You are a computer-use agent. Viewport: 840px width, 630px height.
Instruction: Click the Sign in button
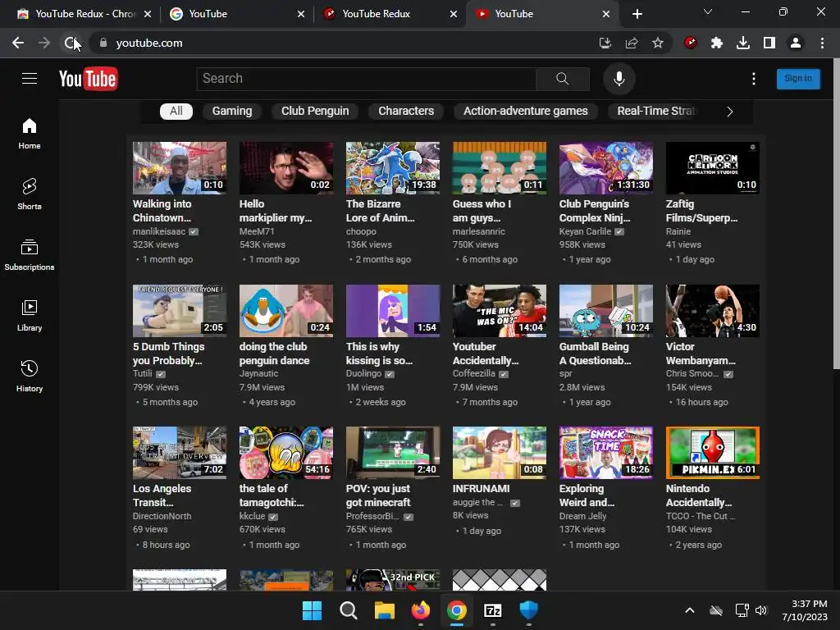pos(798,79)
